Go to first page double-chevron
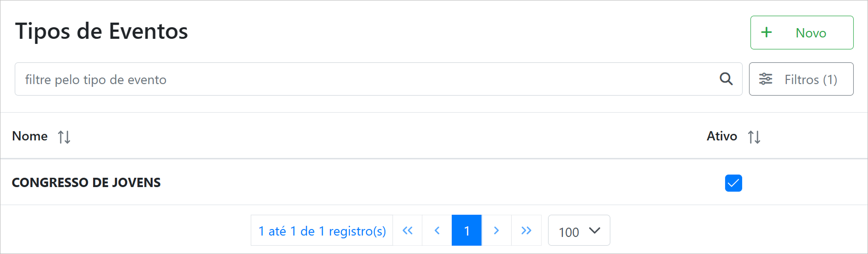This screenshot has width=868, height=254. click(x=407, y=230)
